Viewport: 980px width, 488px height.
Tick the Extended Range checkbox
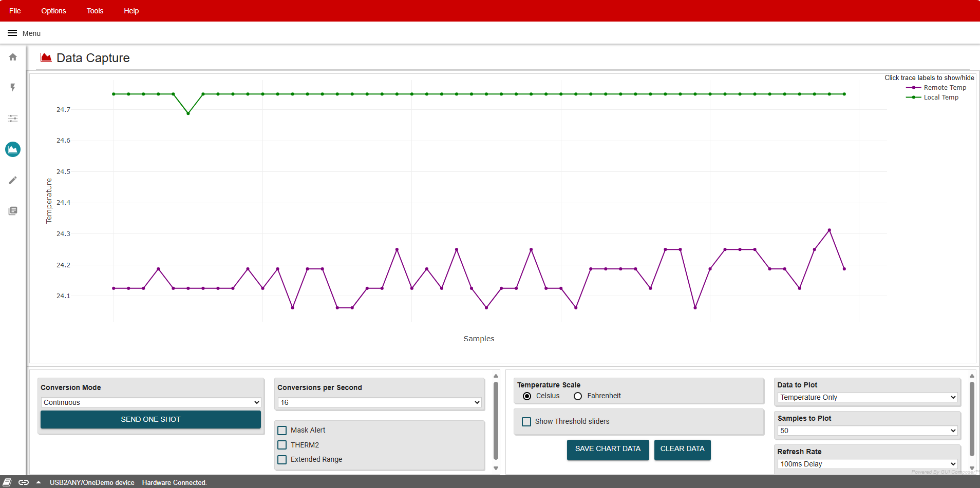(282, 460)
